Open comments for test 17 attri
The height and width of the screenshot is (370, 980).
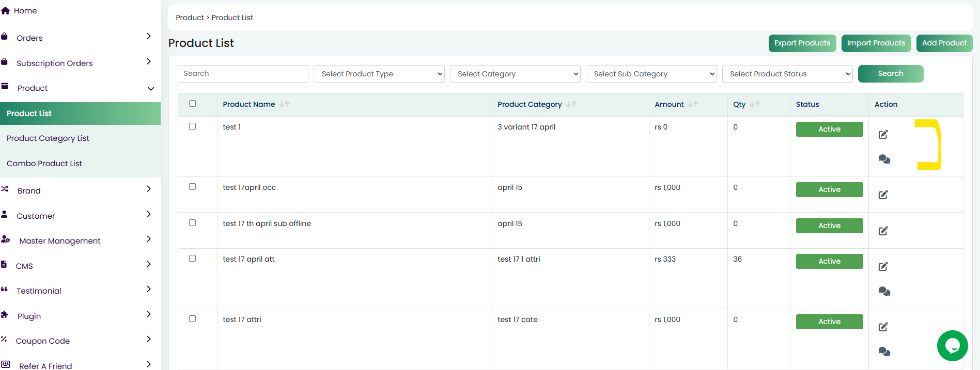(x=884, y=351)
